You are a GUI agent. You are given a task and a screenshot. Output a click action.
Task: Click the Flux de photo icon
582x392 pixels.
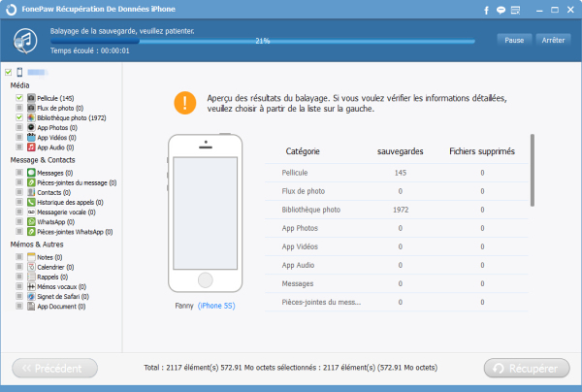point(31,108)
